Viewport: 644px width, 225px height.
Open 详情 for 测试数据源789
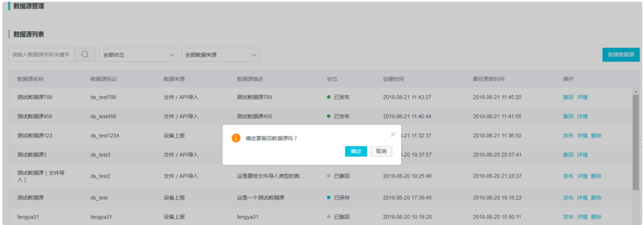(582, 98)
